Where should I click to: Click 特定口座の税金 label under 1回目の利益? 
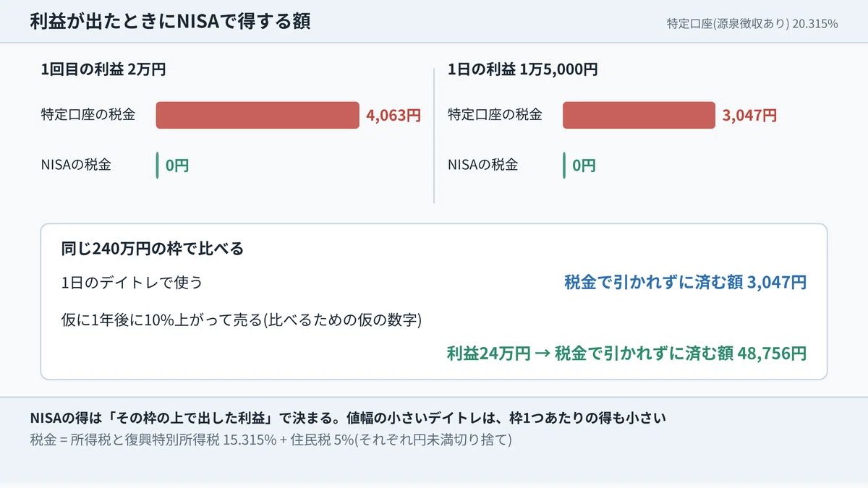click(x=88, y=114)
